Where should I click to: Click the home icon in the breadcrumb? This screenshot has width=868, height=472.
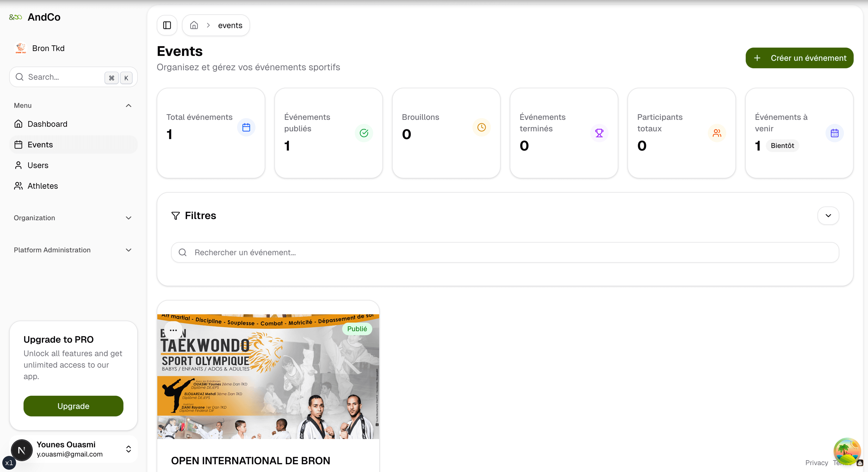[x=194, y=25]
